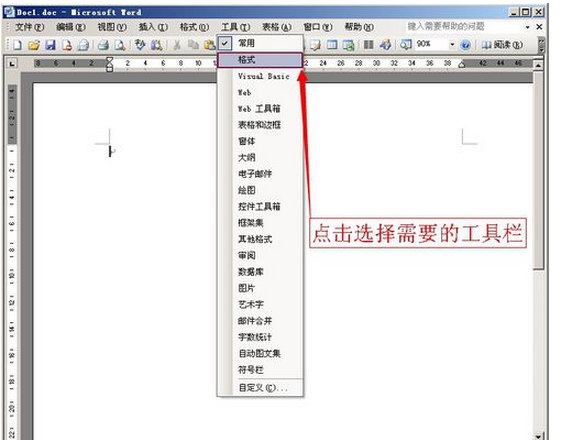Click the Paste clipboard icon
This screenshot has height=440, width=563.
209,45
